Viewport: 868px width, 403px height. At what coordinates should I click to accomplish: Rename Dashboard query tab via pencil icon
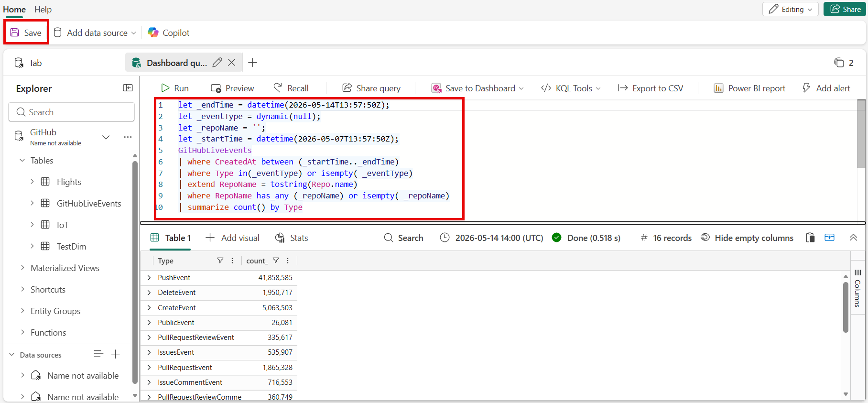coord(217,63)
